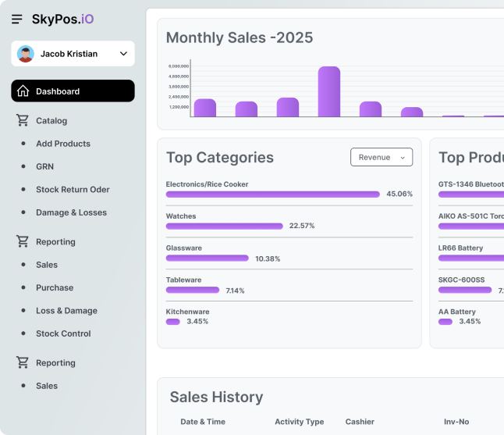
Task: Open the Purchase report
Action: 55,288
